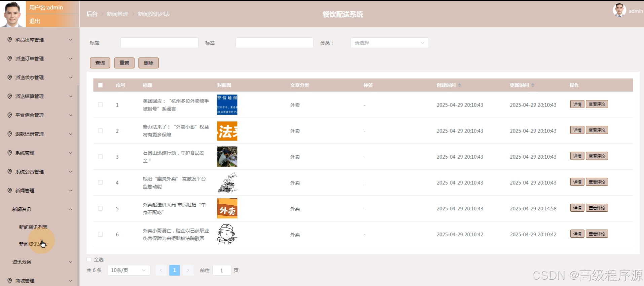Click the location pin icon beside 派送状态管理
Viewport: 644px width, 286px height.
tap(10, 77)
